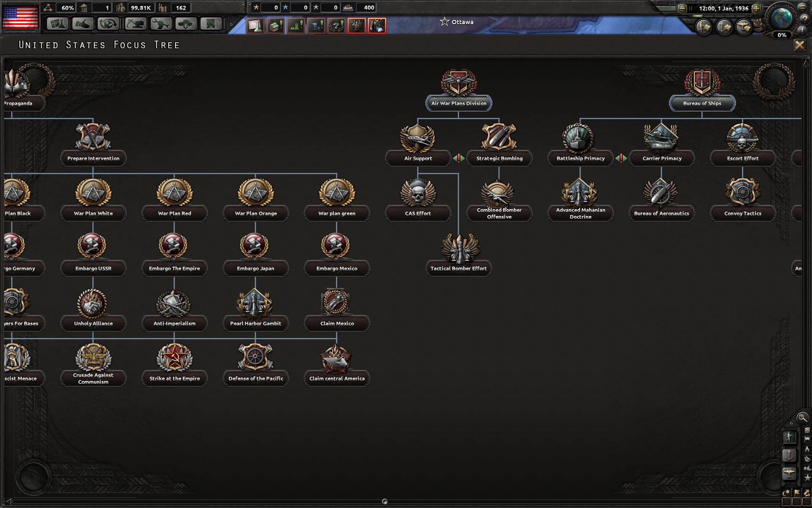
Task: Click the 60% national unity value
Action: tap(68, 8)
